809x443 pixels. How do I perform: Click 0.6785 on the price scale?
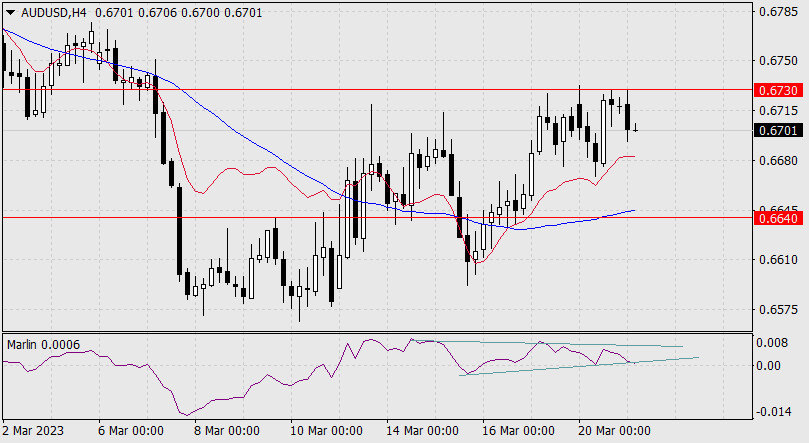pos(777,13)
